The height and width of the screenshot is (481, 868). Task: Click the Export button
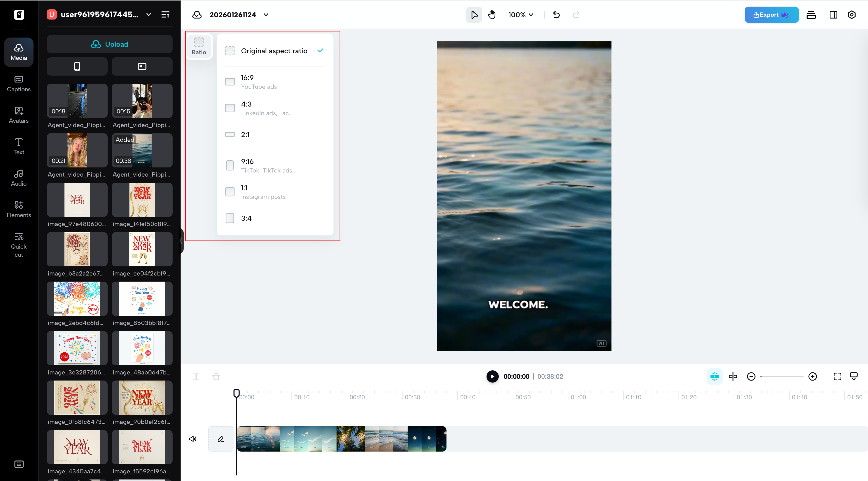click(771, 14)
